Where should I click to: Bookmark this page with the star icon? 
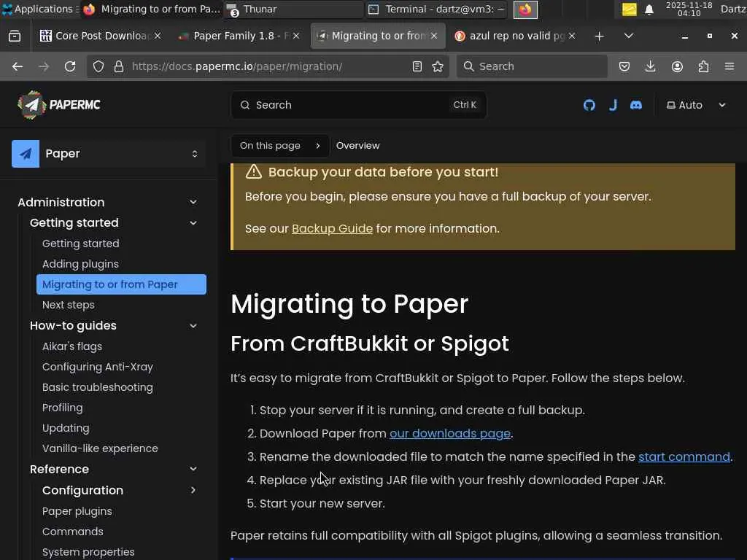[x=438, y=66]
